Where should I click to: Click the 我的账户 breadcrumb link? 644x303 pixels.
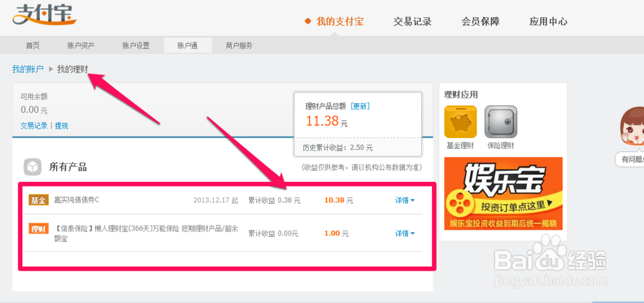(x=28, y=69)
